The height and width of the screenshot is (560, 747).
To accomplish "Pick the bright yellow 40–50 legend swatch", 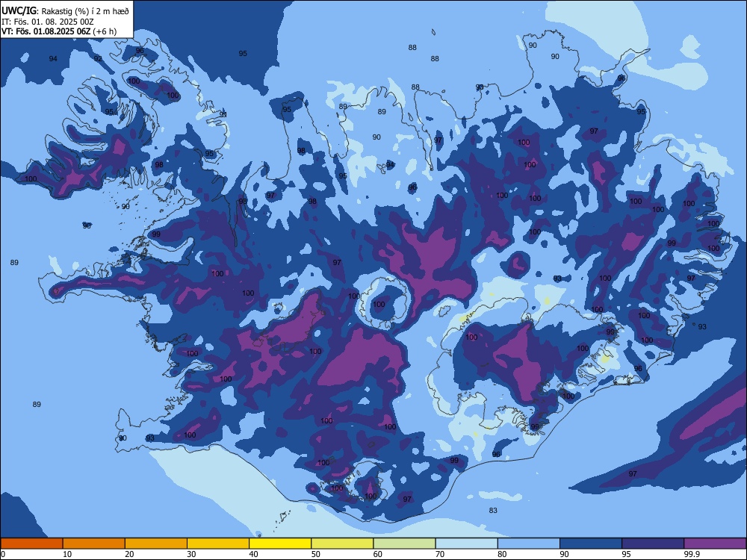I will coord(280,544).
